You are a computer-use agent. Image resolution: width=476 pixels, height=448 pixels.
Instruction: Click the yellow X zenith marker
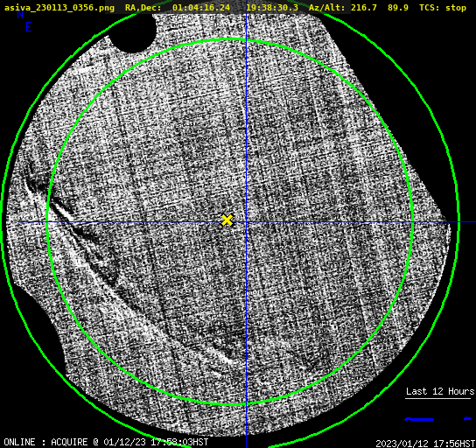pyautogui.click(x=227, y=220)
